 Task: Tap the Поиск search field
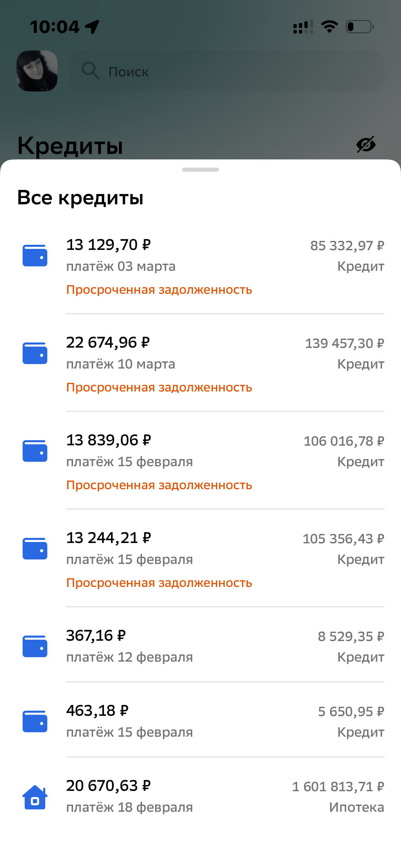[227, 71]
